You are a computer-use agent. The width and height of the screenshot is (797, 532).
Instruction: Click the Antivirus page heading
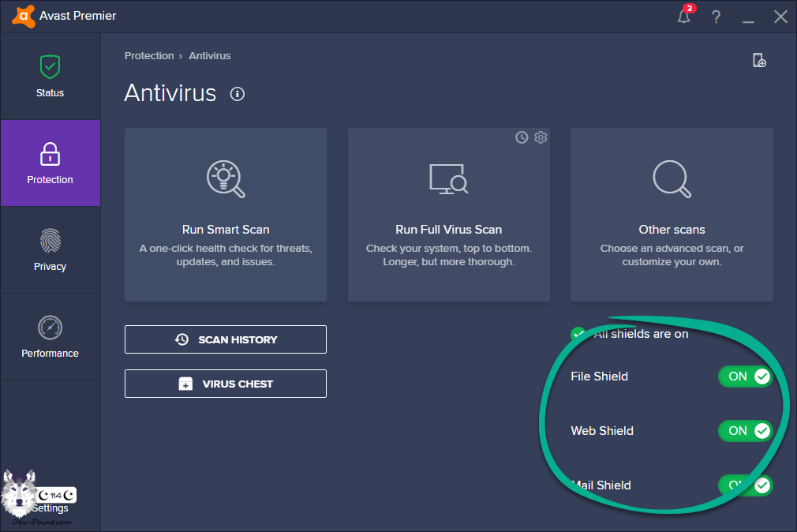[x=170, y=93]
